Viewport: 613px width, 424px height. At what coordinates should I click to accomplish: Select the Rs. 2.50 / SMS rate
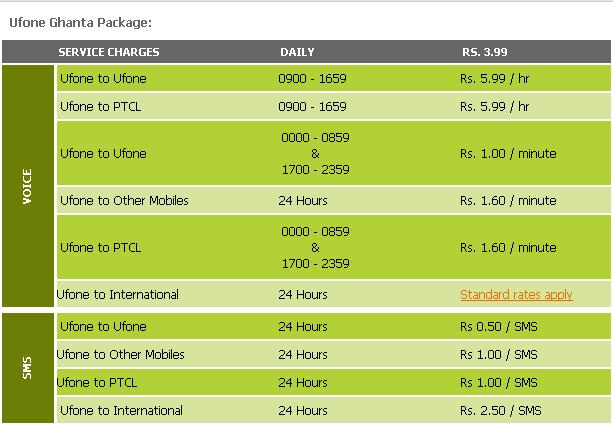(501, 411)
